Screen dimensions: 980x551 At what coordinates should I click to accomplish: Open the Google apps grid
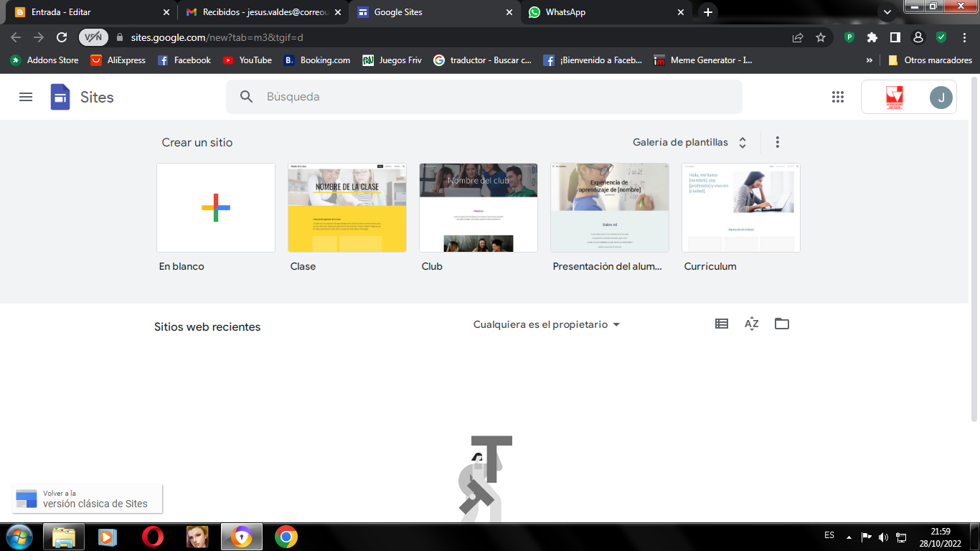[837, 97]
